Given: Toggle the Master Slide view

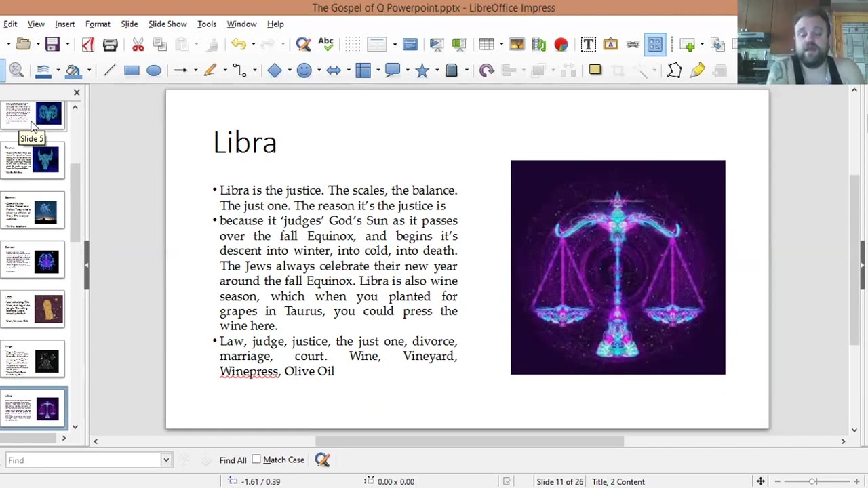Looking at the screenshot, I should 410,45.
